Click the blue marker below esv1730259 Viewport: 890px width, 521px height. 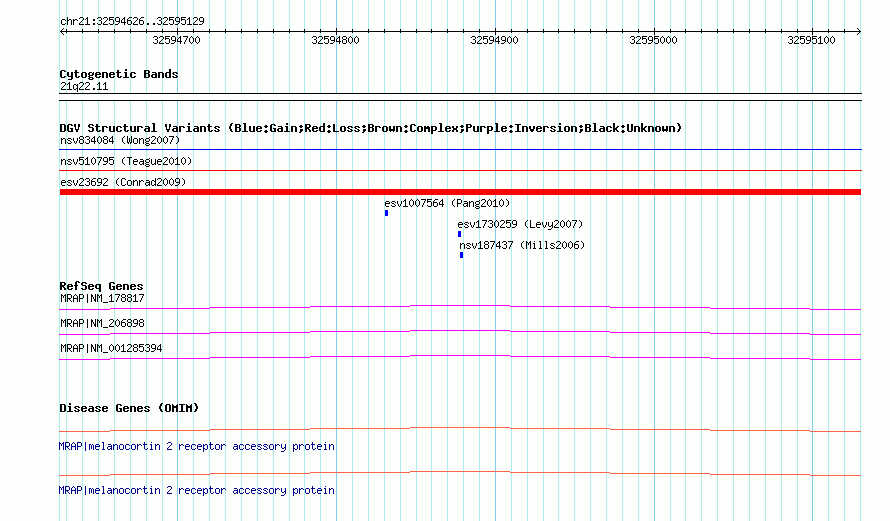coord(460,234)
